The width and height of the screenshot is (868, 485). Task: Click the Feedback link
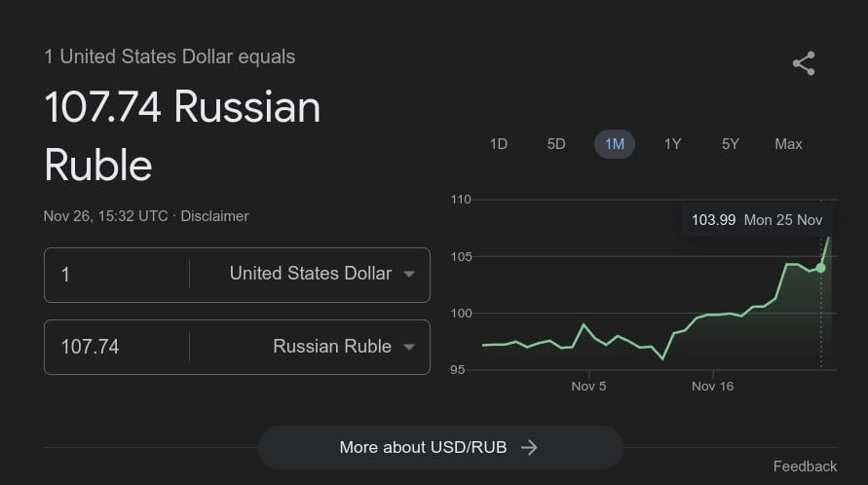805,466
